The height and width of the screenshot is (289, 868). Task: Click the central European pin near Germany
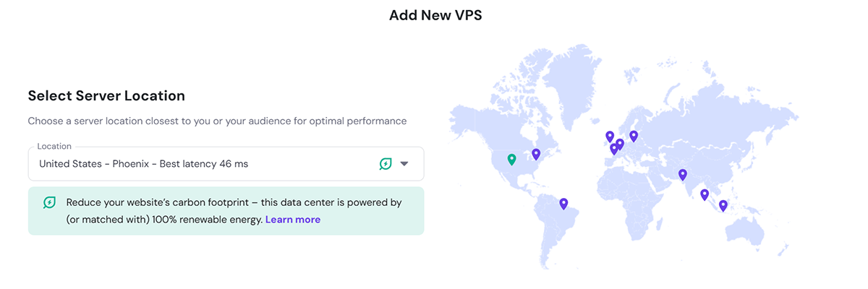pyautogui.click(x=620, y=144)
